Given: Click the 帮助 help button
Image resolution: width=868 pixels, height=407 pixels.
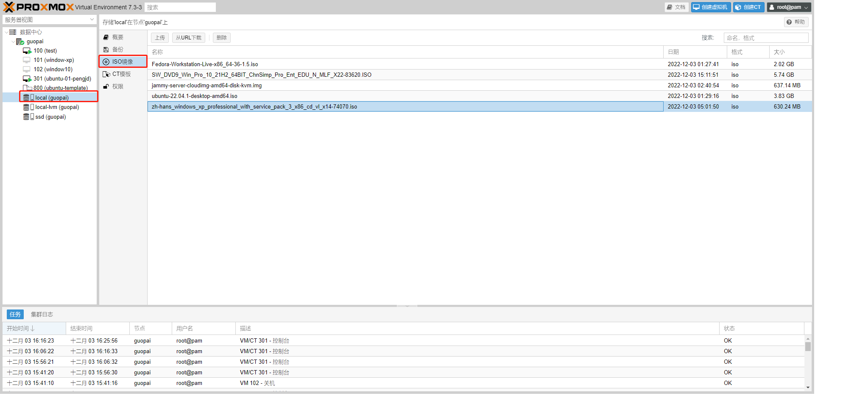Looking at the screenshot, I should [x=795, y=22].
